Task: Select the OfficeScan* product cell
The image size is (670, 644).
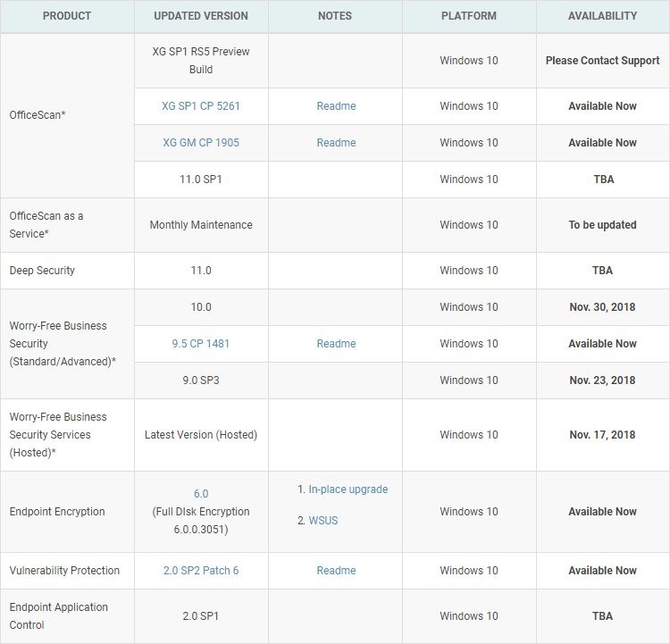Action: pyautogui.click(x=68, y=115)
